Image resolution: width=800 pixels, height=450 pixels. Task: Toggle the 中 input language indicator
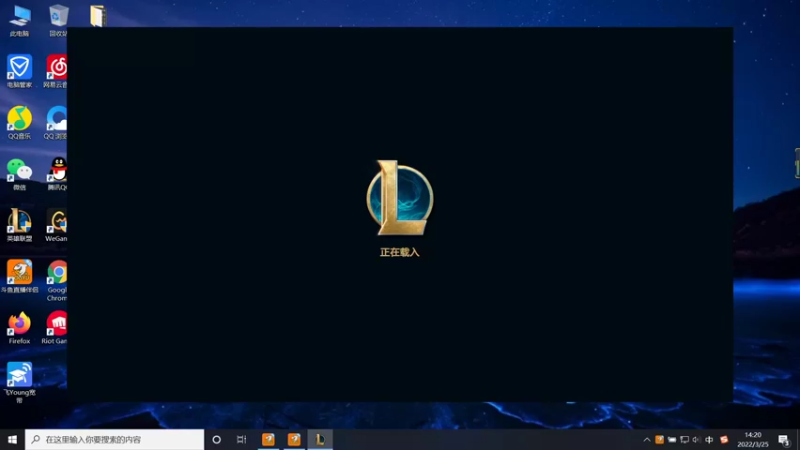click(x=709, y=439)
